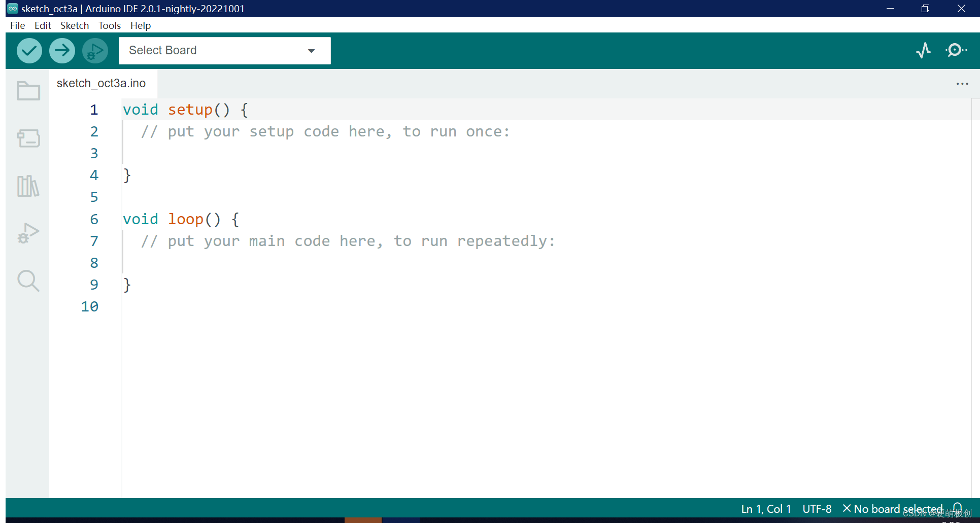Viewport: 980px width, 523px height.
Task: Start Debugging with the toolbar debug button
Action: (95, 51)
